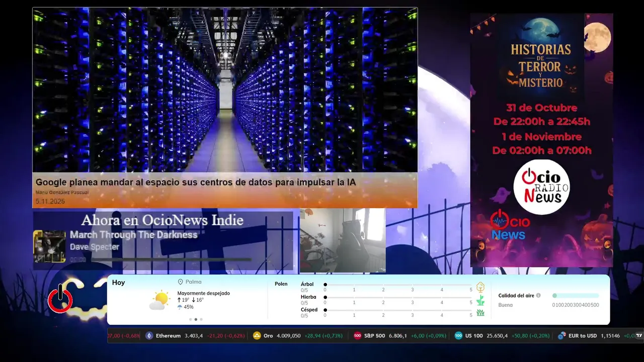Click the umbrella precipitation icon
Image resolution: width=644 pixels, height=362 pixels.
pyautogui.click(x=180, y=307)
